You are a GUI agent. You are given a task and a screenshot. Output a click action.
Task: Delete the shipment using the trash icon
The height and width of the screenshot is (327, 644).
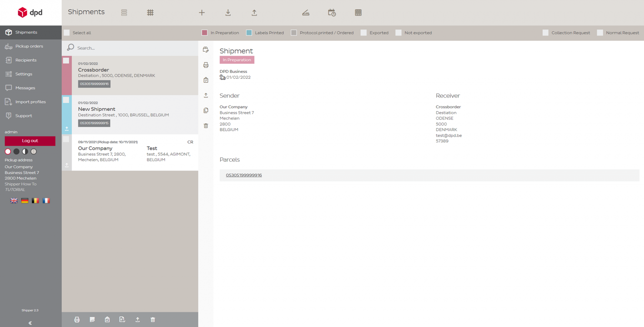206,126
